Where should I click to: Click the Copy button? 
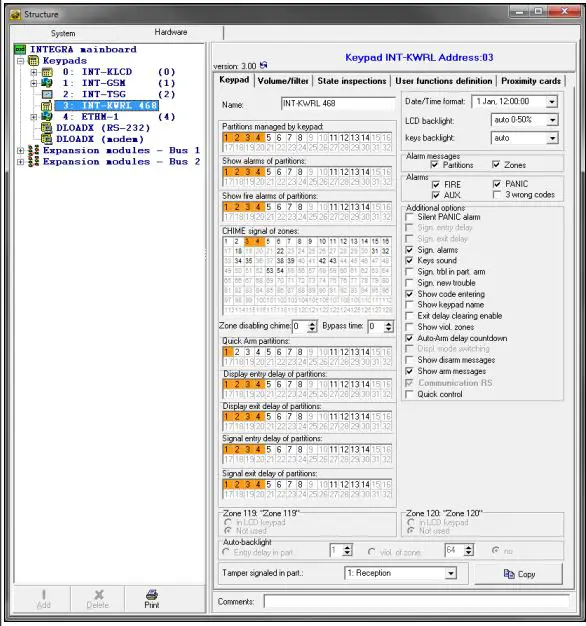tap(519, 574)
